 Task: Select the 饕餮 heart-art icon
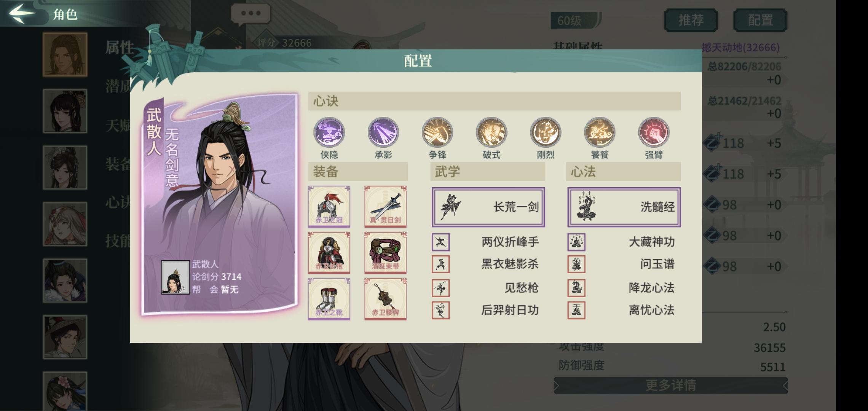(600, 133)
